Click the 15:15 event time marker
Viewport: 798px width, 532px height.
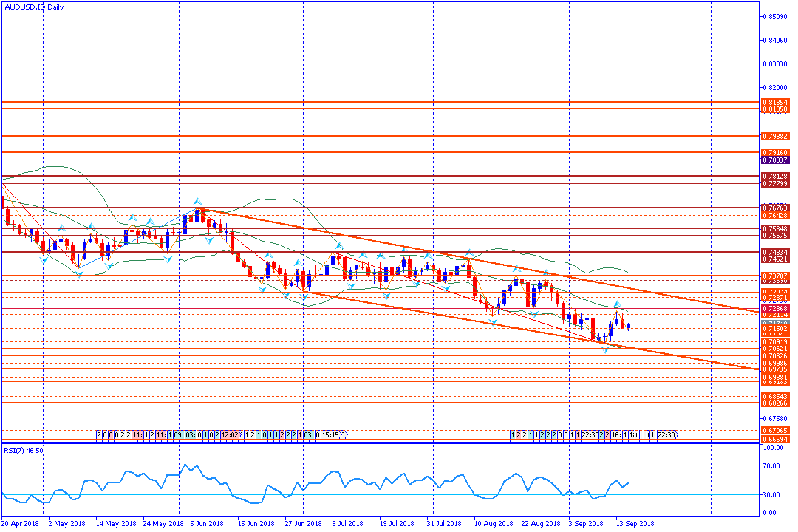(x=332, y=434)
